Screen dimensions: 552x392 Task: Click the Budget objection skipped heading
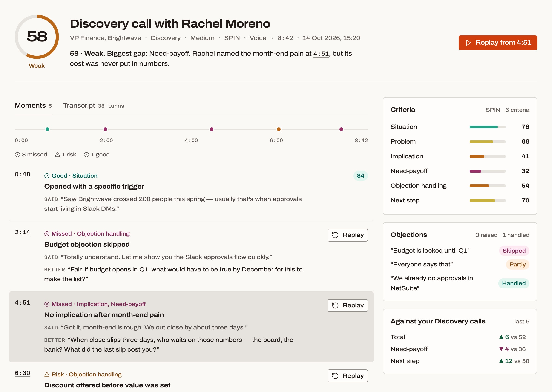pyautogui.click(x=87, y=245)
